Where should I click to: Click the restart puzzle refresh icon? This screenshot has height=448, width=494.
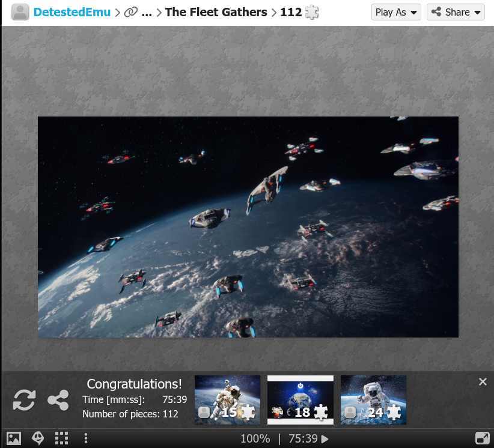click(x=25, y=401)
